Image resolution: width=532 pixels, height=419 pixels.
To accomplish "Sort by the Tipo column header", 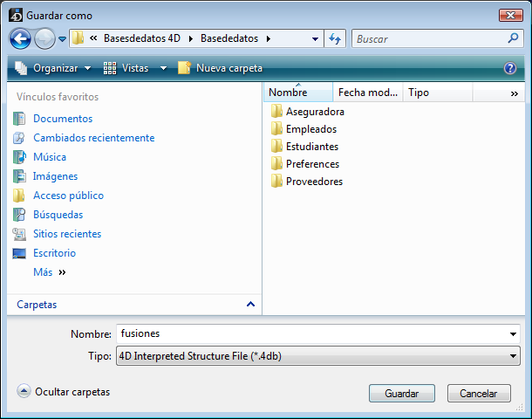I will coord(437,93).
